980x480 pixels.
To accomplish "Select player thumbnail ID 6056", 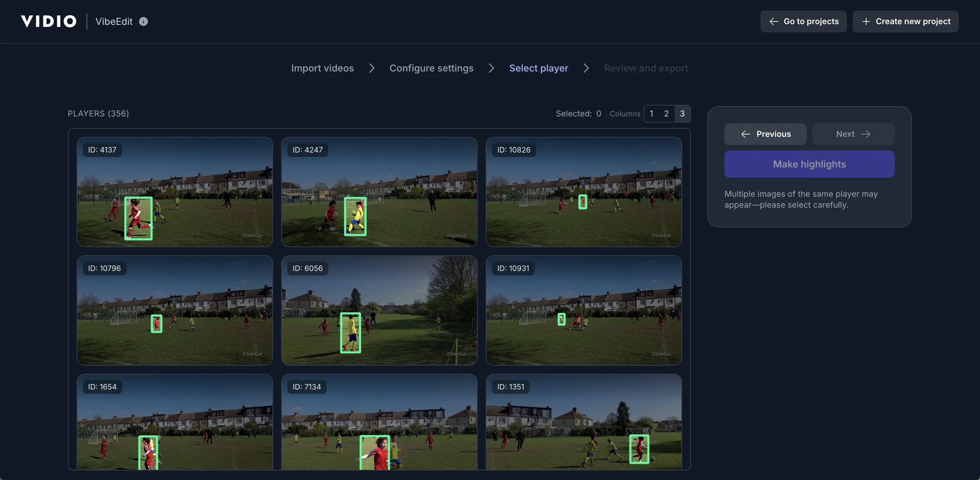I will tap(379, 310).
